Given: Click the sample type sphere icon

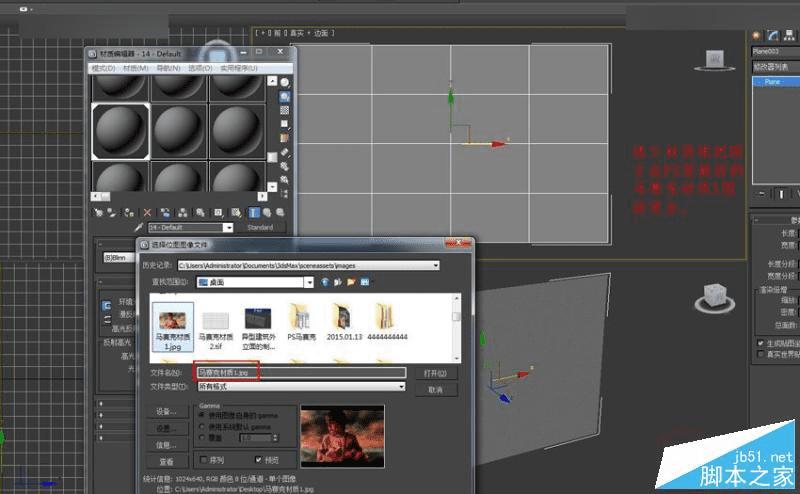Looking at the screenshot, I should (x=285, y=82).
